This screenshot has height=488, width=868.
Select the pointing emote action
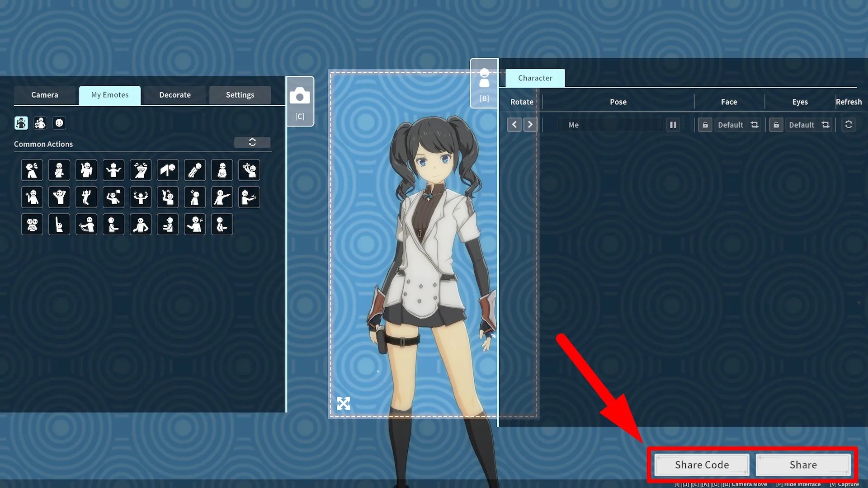222,197
